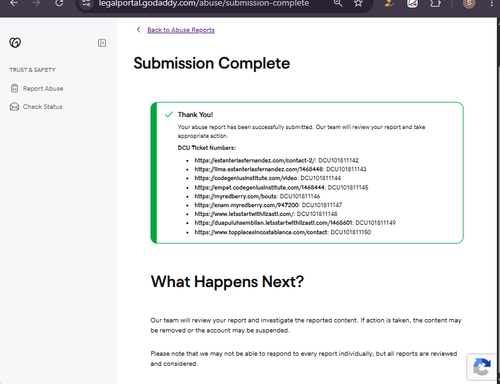
Task: Click the green success checkmark icon
Action: coord(169,114)
